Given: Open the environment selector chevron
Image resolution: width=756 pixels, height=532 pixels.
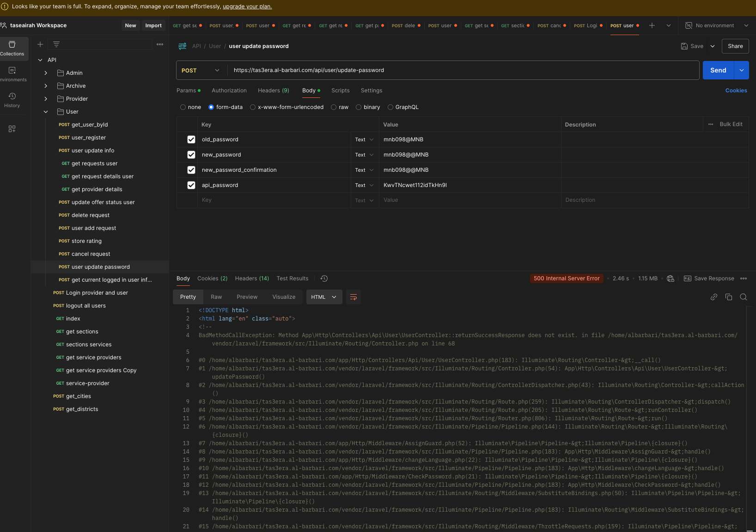Looking at the screenshot, I should tap(746, 25).
